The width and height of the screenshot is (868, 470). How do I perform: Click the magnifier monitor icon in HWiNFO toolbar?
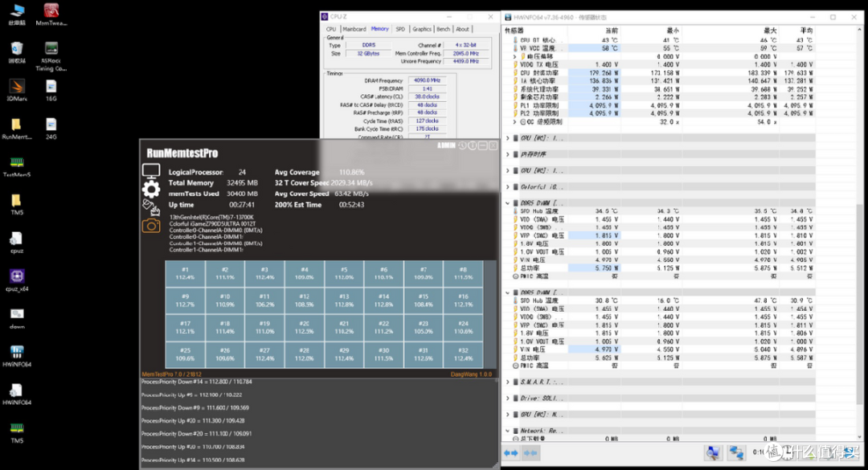(x=714, y=453)
